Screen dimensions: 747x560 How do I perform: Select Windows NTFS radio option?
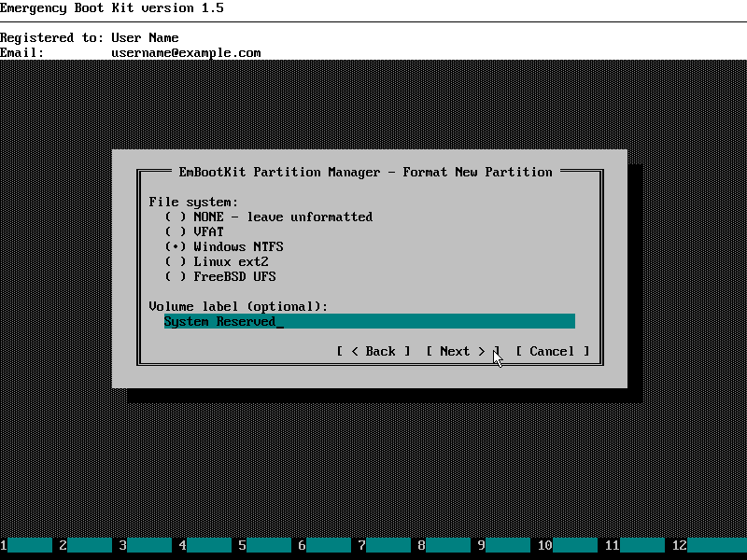tap(224, 246)
